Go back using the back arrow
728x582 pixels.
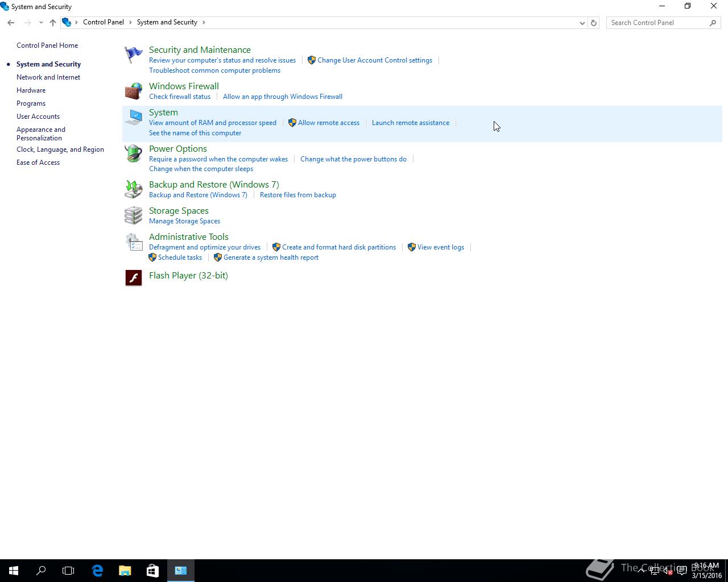tap(11, 23)
